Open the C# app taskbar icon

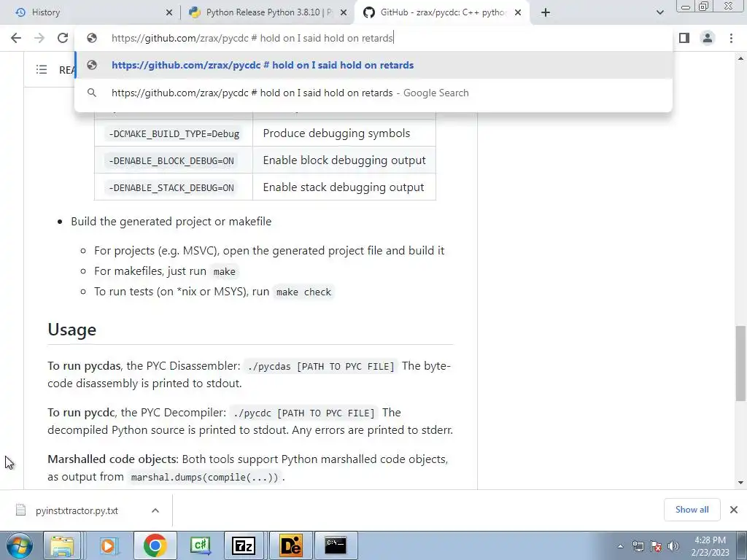200,545
